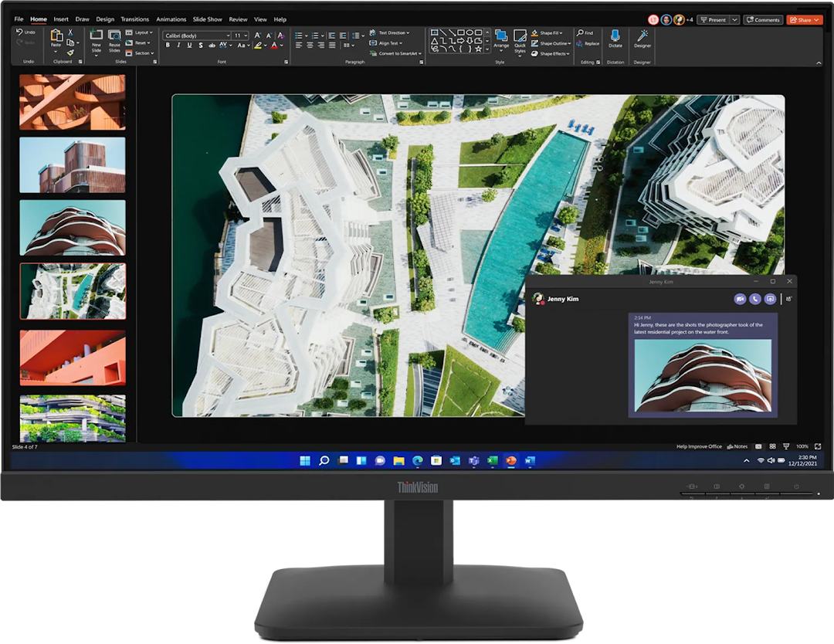Click the red font color swatch
The image size is (834, 644).
pos(274,46)
